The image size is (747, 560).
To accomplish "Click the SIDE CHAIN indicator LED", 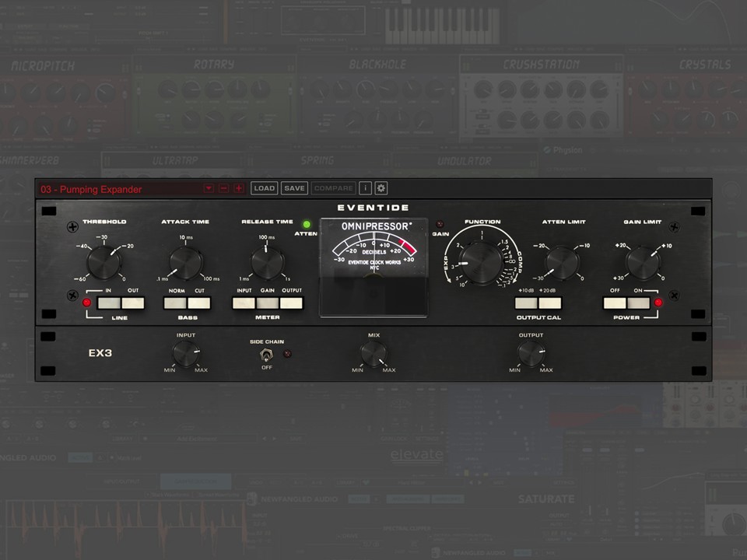I will 287,354.
